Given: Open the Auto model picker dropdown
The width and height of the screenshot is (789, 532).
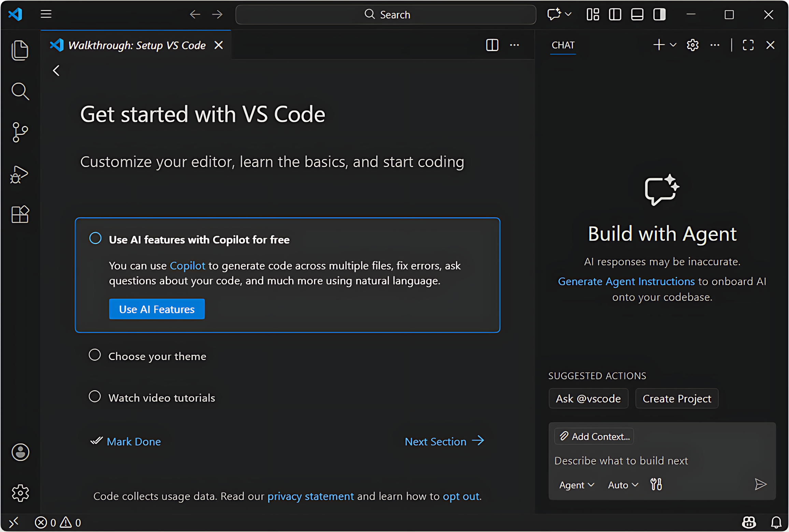Looking at the screenshot, I should click(x=623, y=485).
